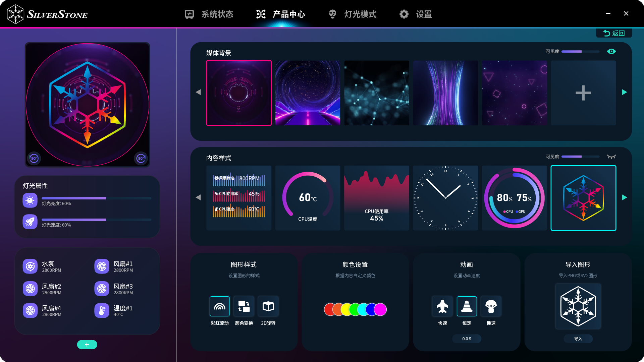The height and width of the screenshot is (362, 644).
Task: Rotate preview with left 90° icon
Action: click(34, 158)
